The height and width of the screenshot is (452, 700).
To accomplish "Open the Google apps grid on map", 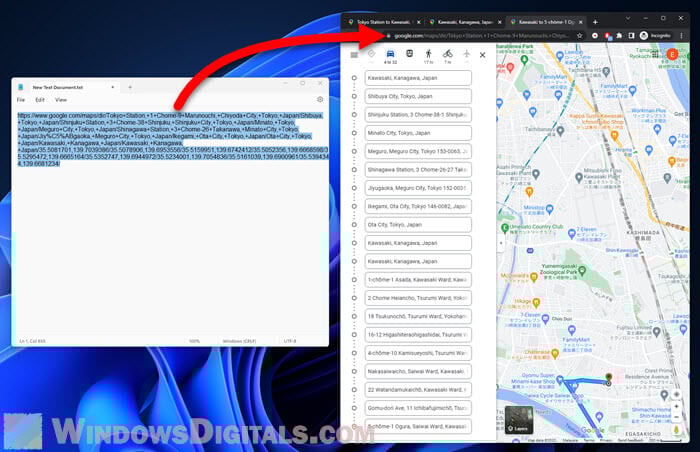I will [x=655, y=54].
